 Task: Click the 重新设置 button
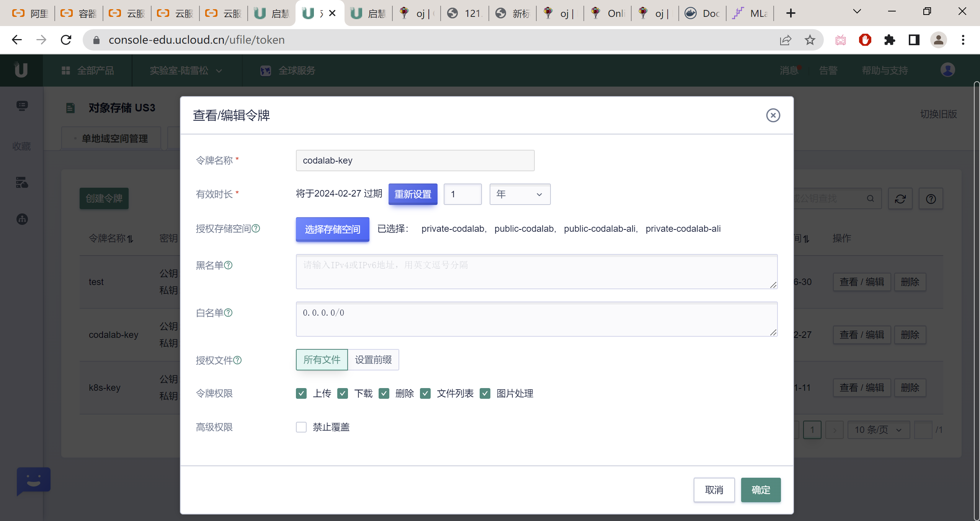coord(413,194)
